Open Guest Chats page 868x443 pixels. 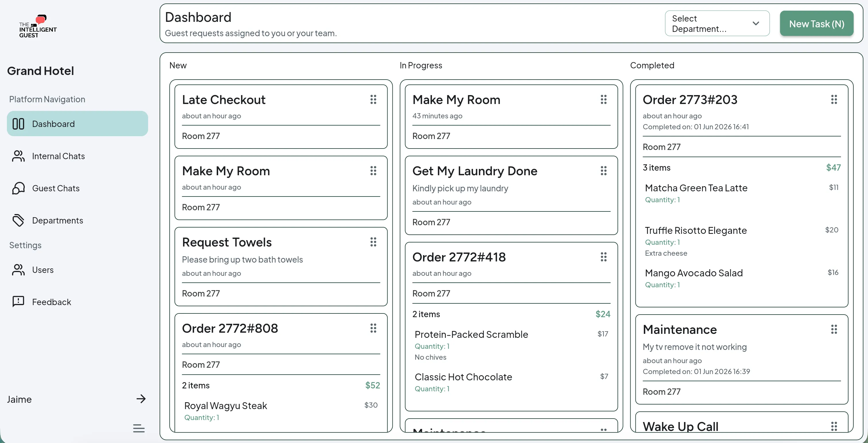[77, 188]
